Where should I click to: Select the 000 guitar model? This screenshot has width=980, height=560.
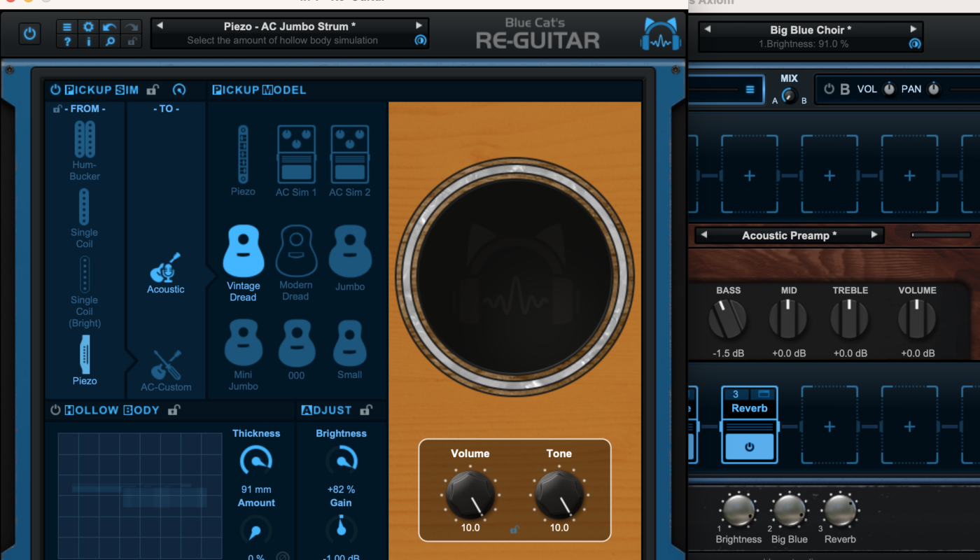tap(296, 350)
